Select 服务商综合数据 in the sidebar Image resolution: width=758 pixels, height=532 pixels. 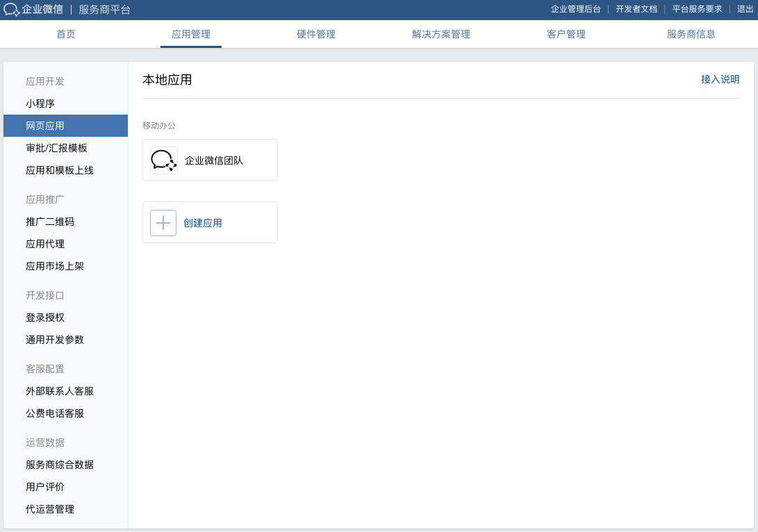[66, 465]
